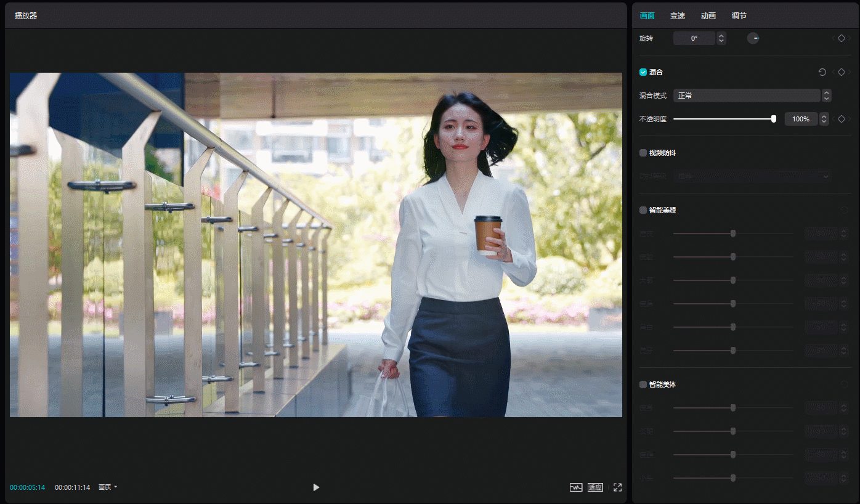Switch to the 变速 speed tab
The image size is (860, 504).
(x=678, y=16)
